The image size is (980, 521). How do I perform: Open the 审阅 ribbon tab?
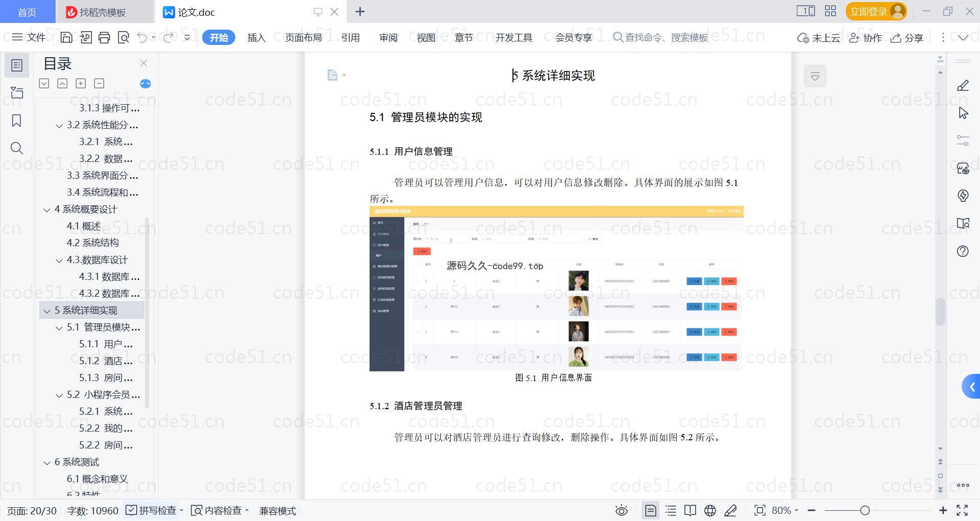[x=388, y=38]
